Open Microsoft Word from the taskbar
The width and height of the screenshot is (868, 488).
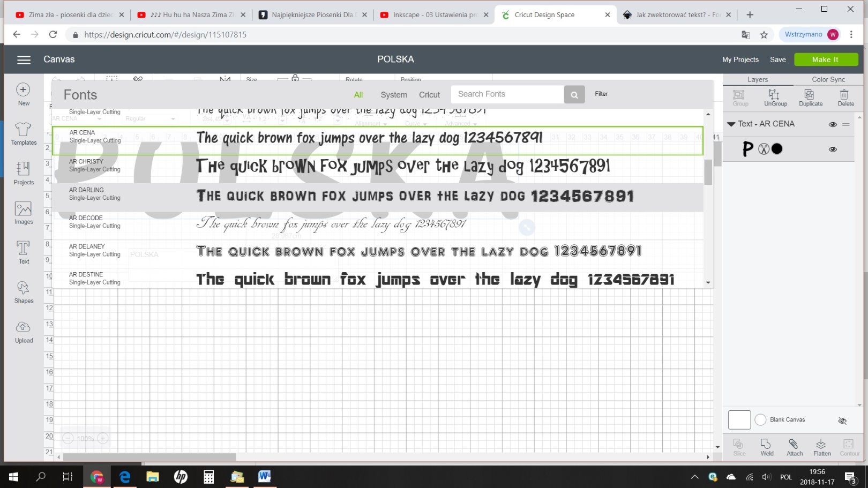(265, 476)
